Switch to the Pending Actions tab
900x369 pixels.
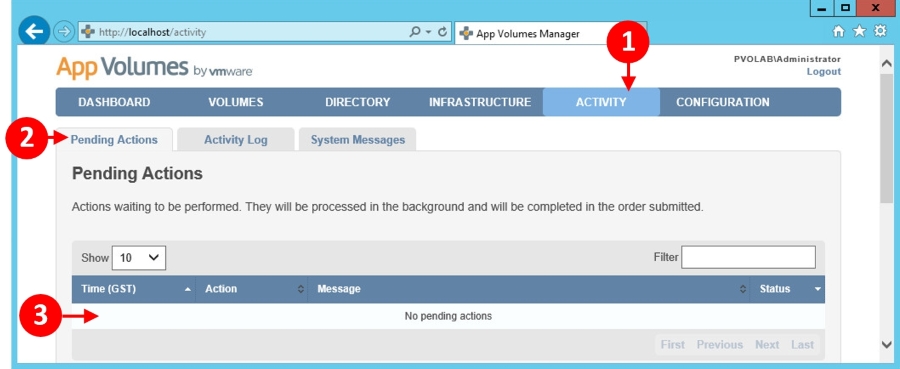[x=114, y=140]
